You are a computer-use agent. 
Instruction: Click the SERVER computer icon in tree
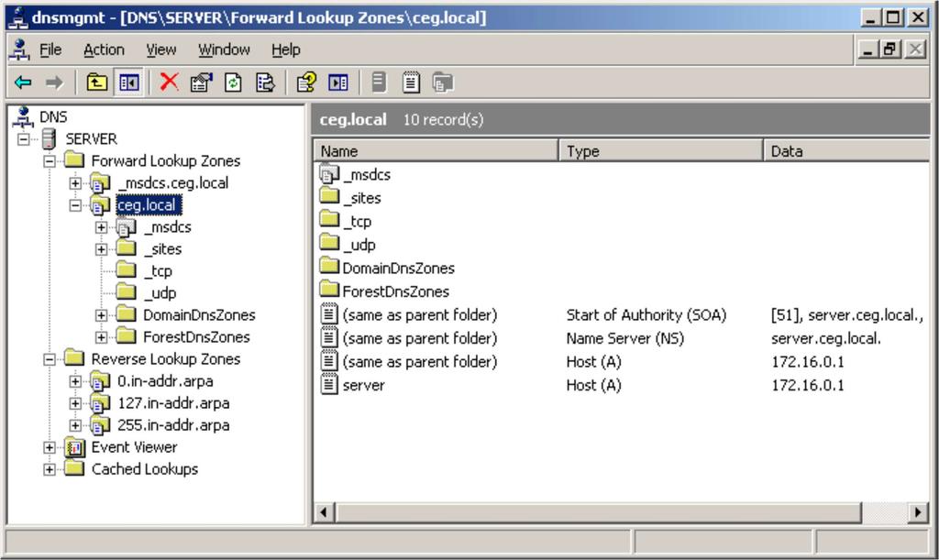point(49,138)
